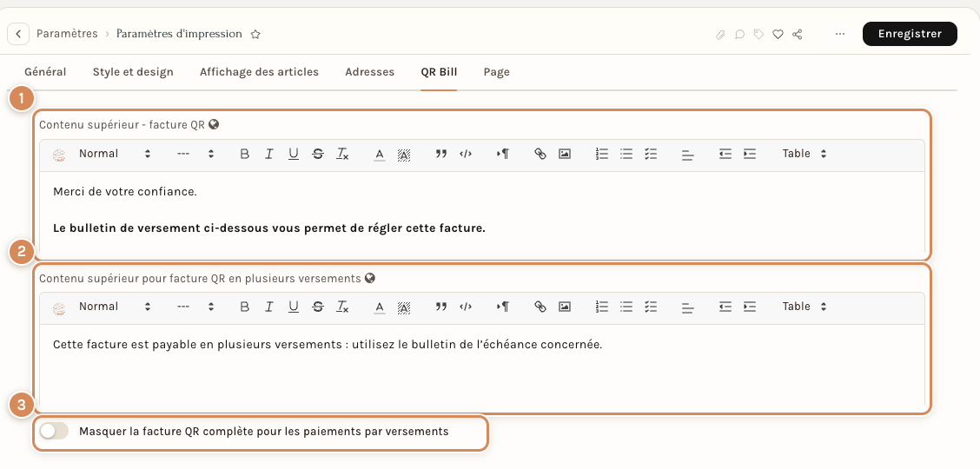Decrease indent in the first editor

tap(725, 155)
